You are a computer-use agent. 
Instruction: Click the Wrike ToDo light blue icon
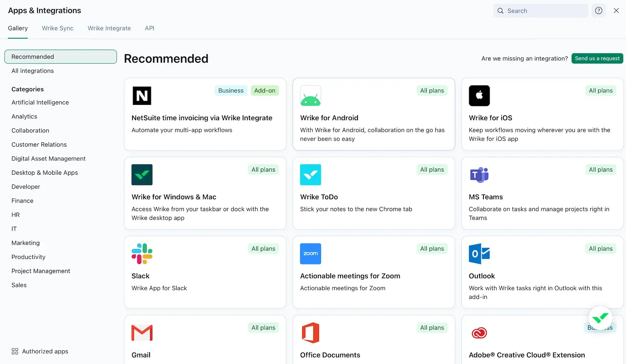310,175
